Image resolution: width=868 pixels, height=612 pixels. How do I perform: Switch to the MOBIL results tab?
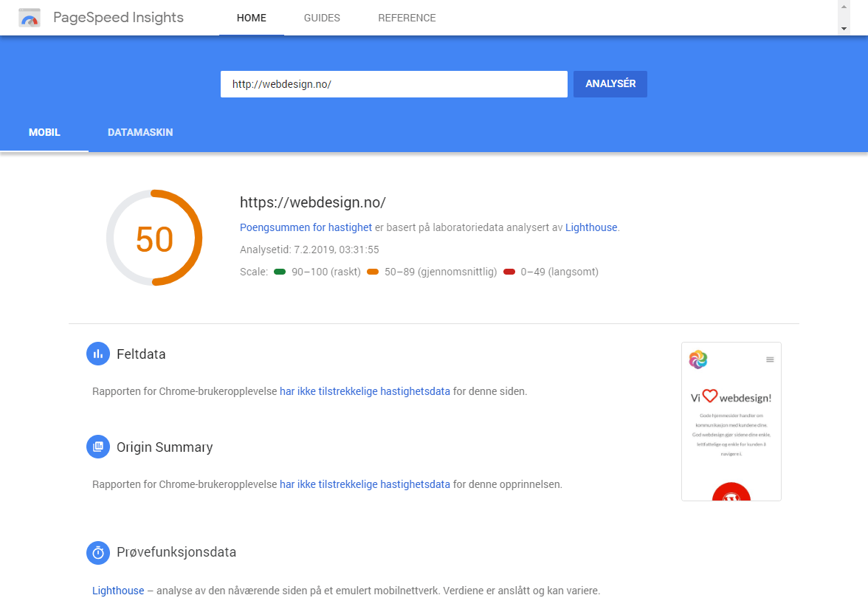(x=44, y=132)
